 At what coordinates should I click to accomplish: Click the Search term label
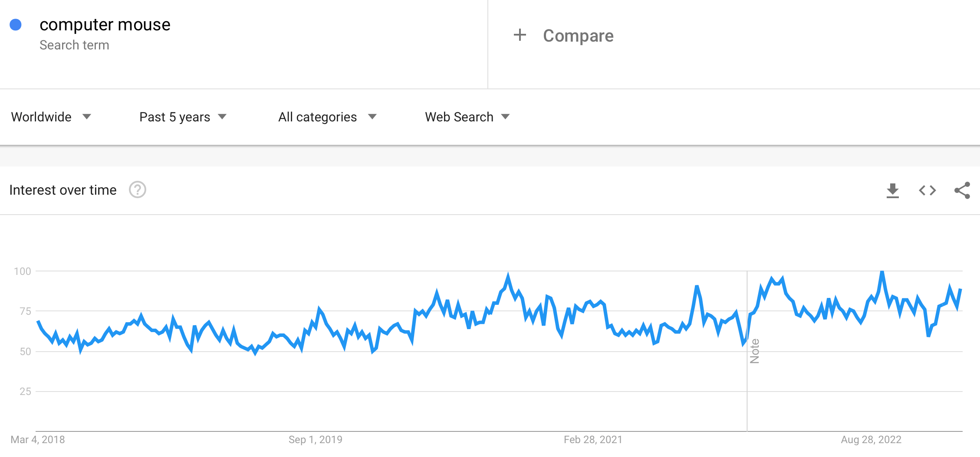[x=74, y=45]
